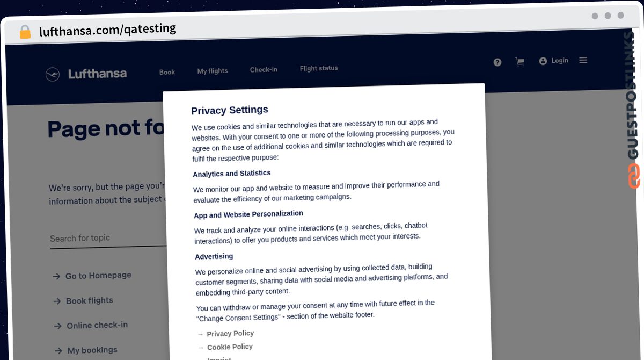Click the App and Website Personalization heading
644x360 pixels.
(x=248, y=214)
